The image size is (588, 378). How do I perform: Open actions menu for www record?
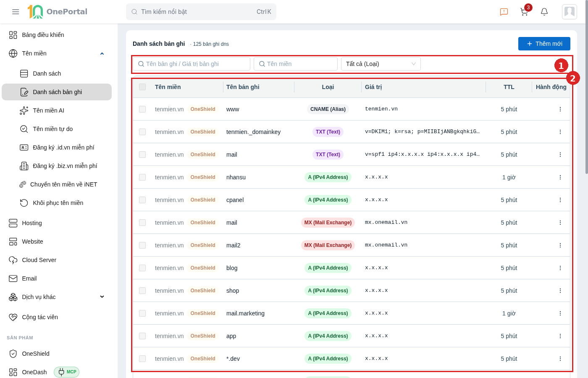click(560, 109)
